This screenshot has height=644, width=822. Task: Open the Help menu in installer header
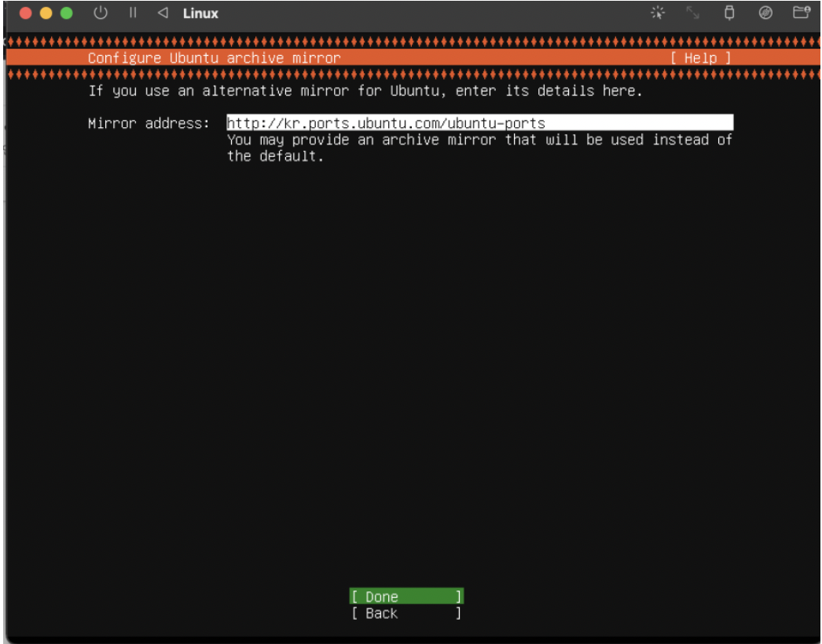pos(701,58)
